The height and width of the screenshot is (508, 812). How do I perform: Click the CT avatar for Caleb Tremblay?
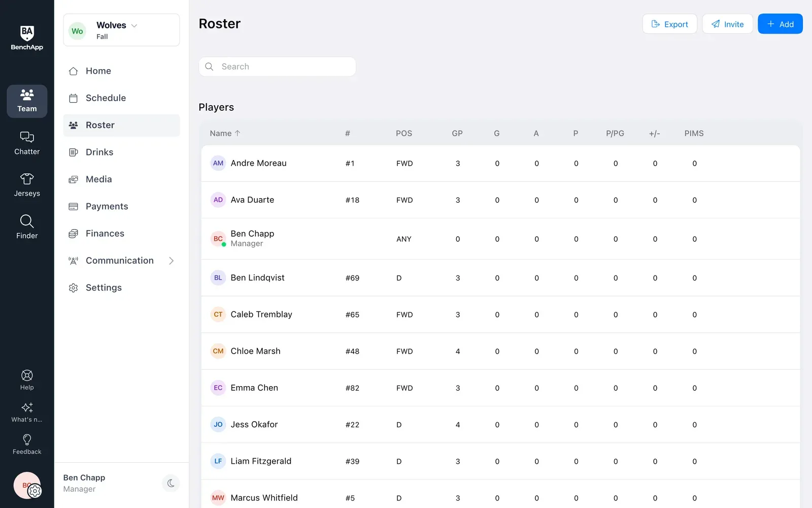pos(218,314)
